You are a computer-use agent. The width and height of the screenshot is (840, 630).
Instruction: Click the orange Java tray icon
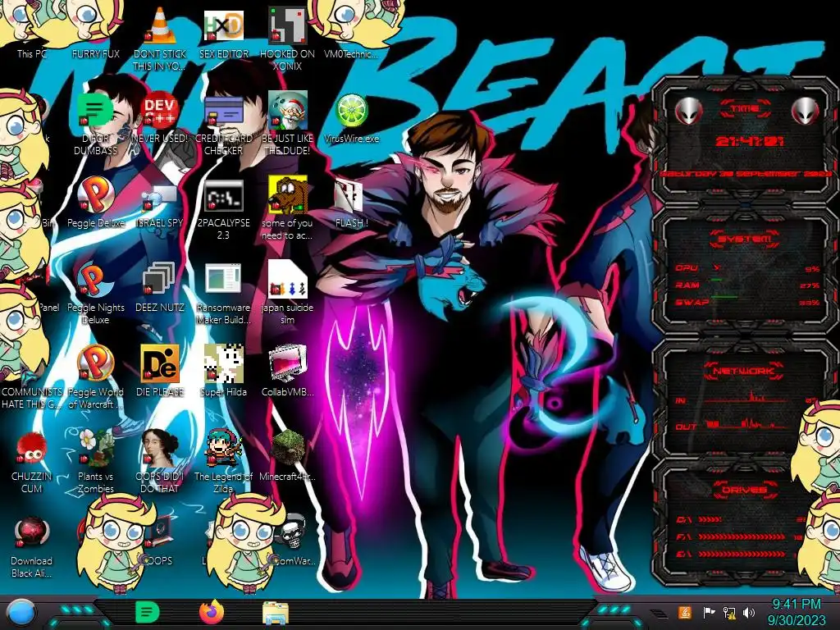(684, 612)
